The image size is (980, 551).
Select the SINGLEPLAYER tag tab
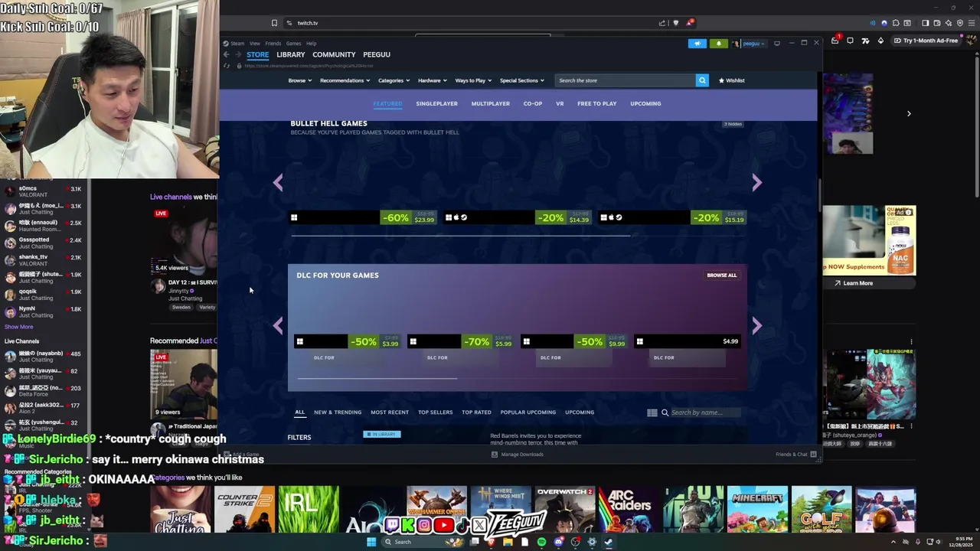coord(436,103)
